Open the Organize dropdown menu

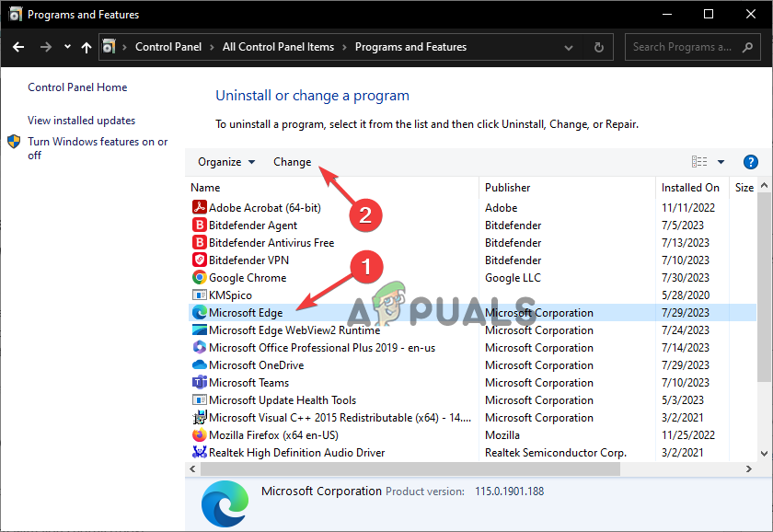coord(225,161)
